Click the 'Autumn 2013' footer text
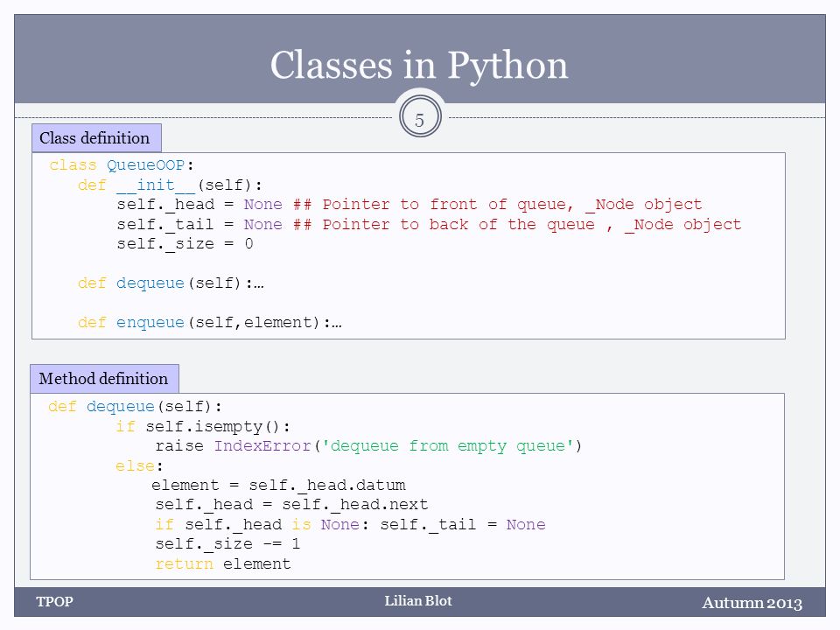Viewport: 840px width, 630px height. pos(752,603)
